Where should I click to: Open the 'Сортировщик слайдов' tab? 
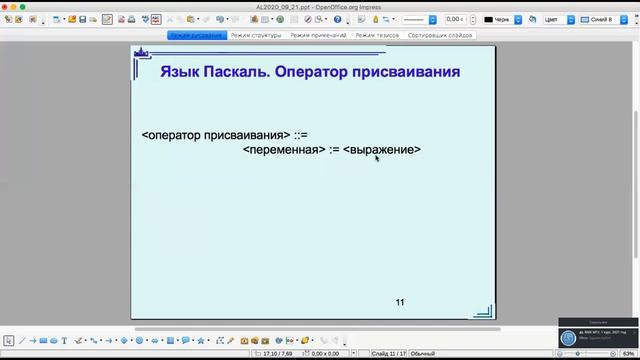coord(440,36)
